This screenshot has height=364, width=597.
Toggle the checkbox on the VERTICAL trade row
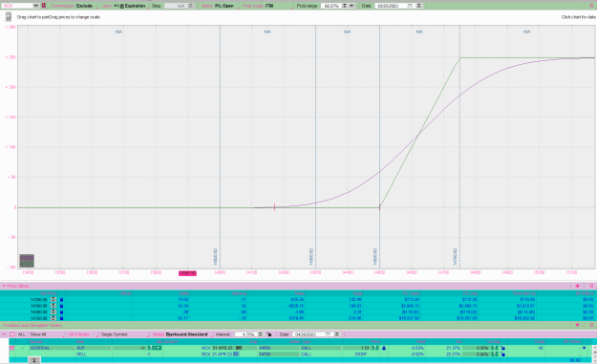[x=11, y=348]
